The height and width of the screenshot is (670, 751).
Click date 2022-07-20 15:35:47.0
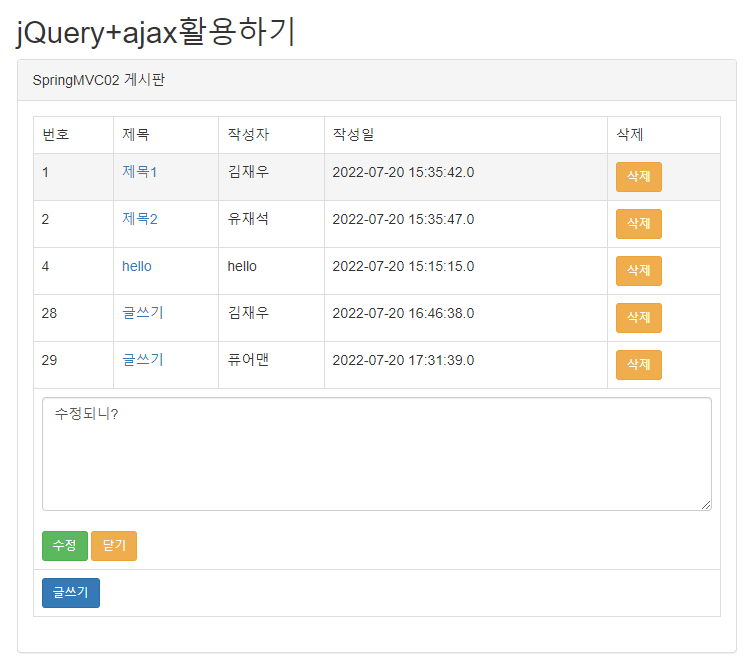403,219
